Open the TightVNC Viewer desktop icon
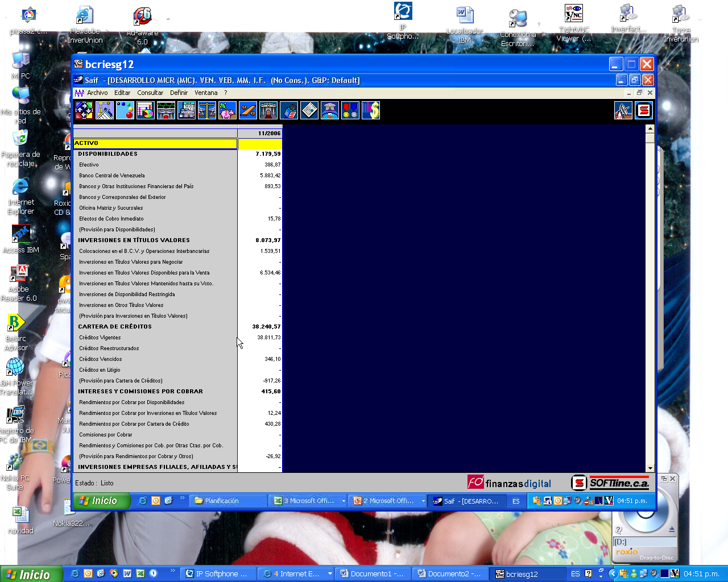The width and height of the screenshot is (728, 582). pos(574,23)
